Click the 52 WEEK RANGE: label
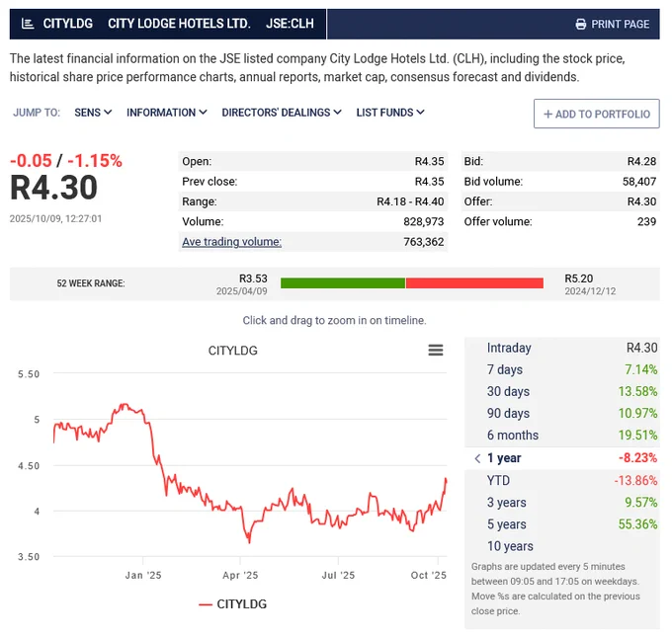 pos(91,283)
